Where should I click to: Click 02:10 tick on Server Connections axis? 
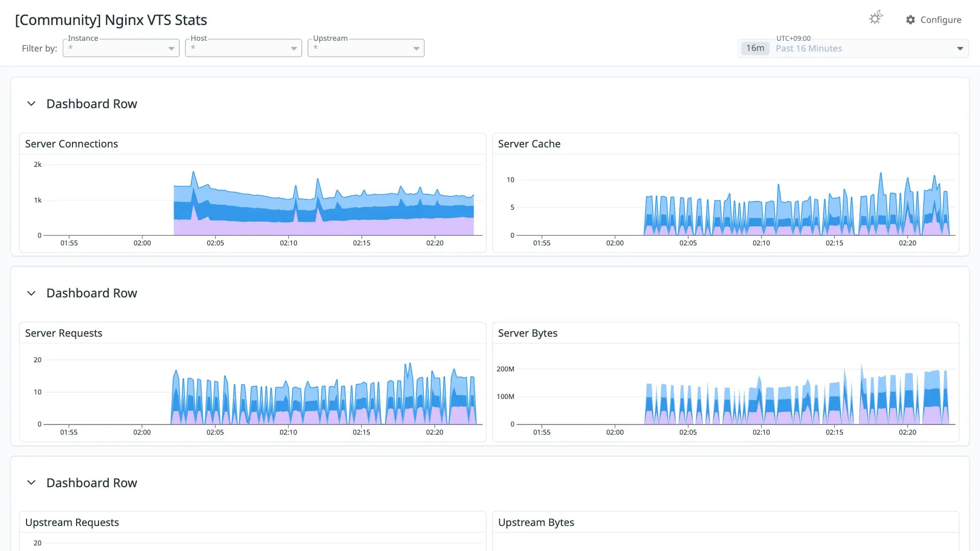tap(288, 243)
